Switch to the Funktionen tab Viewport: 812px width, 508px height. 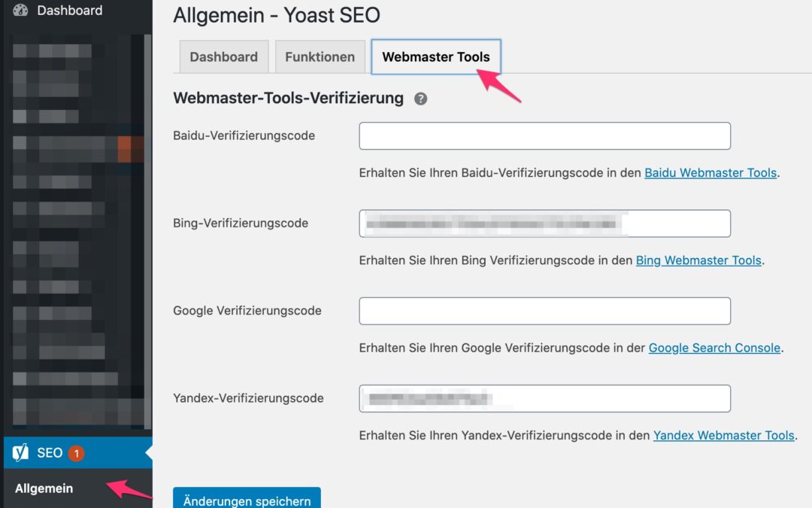click(x=320, y=57)
